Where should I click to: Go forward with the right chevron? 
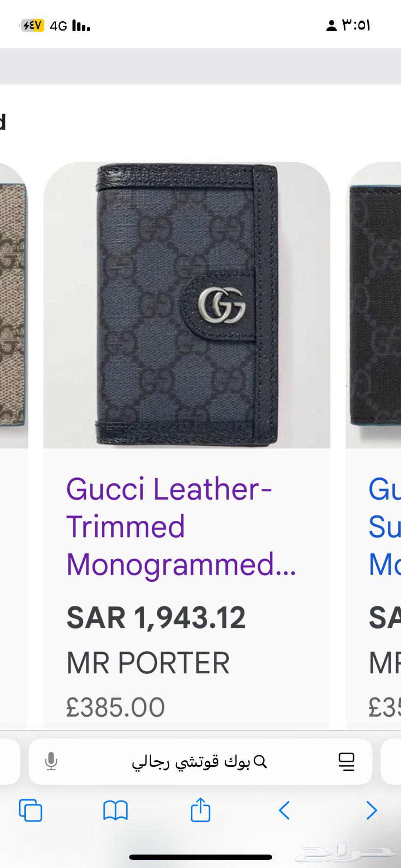click(371, 810)
